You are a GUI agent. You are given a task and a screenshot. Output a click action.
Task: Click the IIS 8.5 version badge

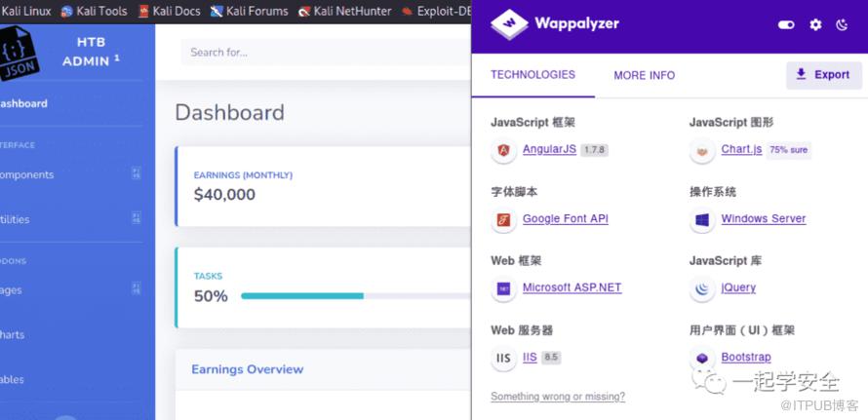point(551,358)
